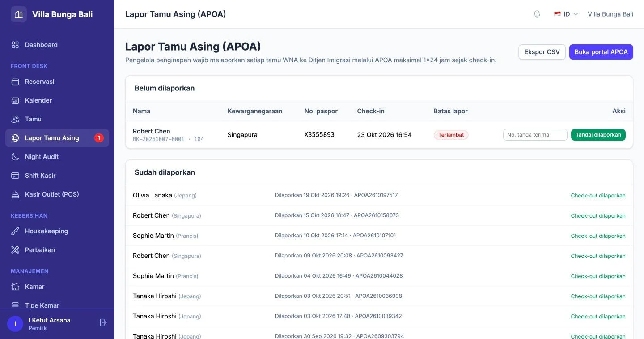Open Perbaikan maintenance page
This screenshot has width=644, height=339.
[57, 250]
